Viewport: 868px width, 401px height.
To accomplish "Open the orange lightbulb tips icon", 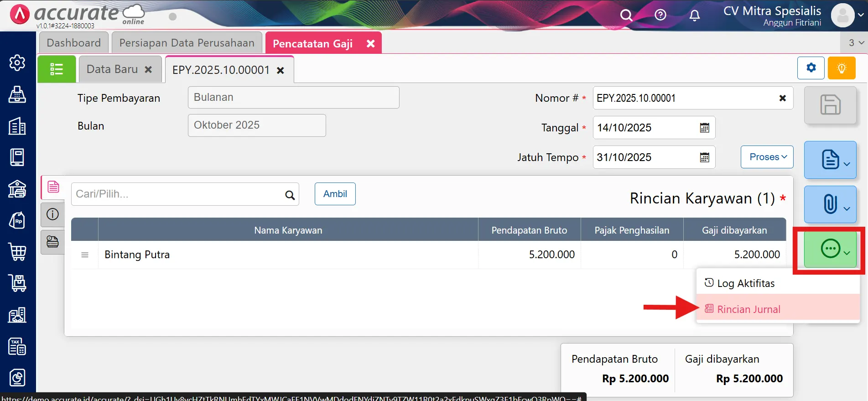I will 841,68.
